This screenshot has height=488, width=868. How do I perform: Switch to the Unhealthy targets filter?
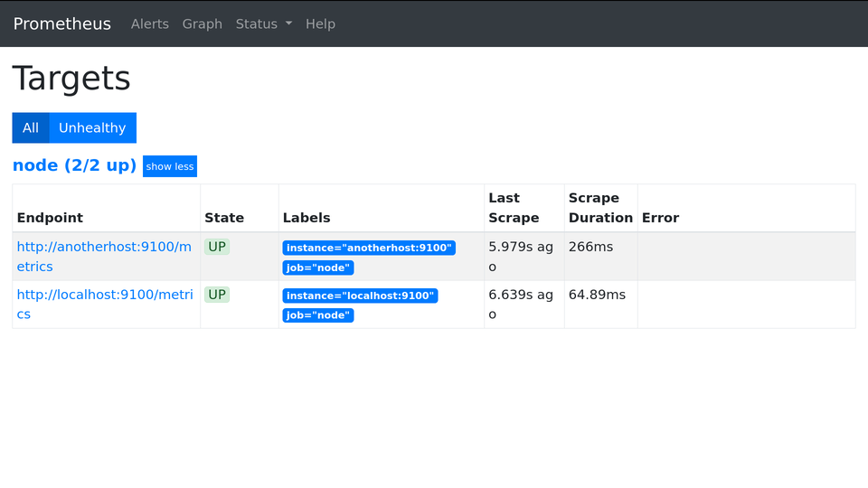[x=92, y=128]
